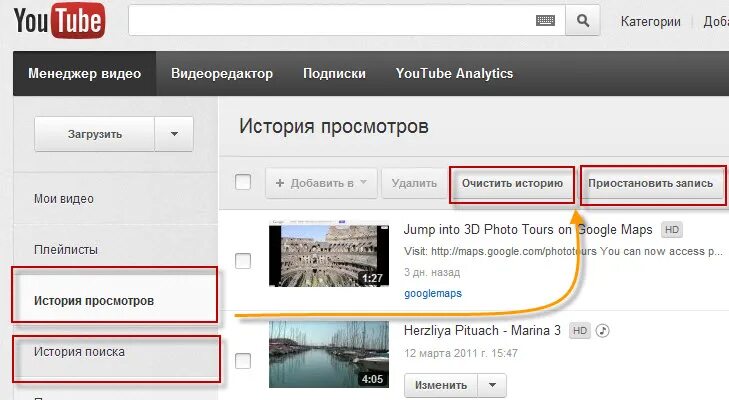Select Мои видео in the sidebar
The height and width of the screenshot is (400, 729).
pyautogui.click(x=64, y=199)
